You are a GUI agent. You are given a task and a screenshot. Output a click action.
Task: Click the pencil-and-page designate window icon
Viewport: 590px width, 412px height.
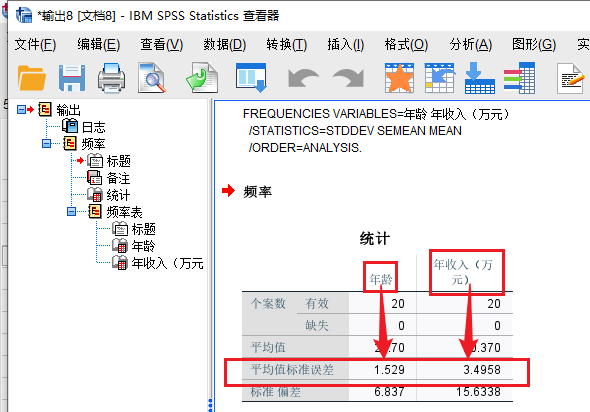(571, 78)
